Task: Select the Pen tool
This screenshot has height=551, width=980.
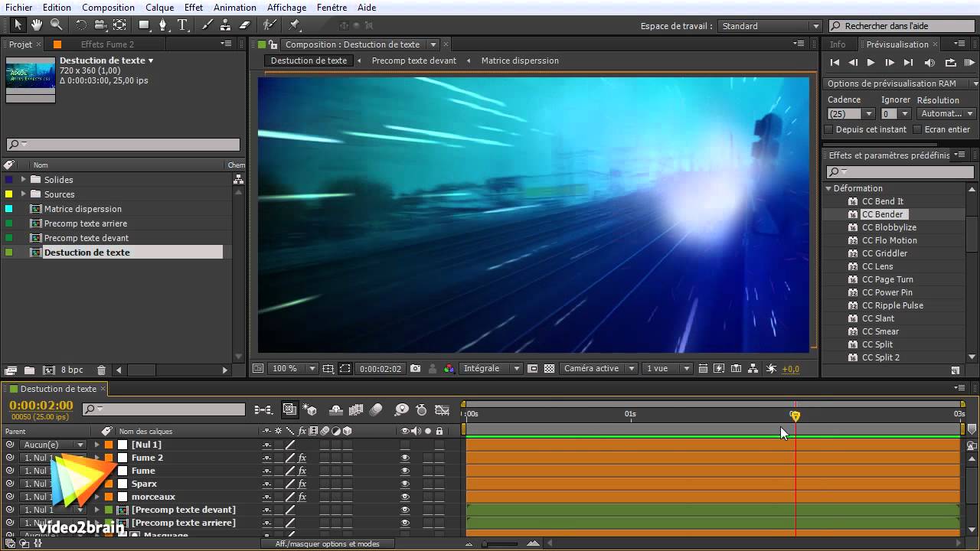Action: 162,25
